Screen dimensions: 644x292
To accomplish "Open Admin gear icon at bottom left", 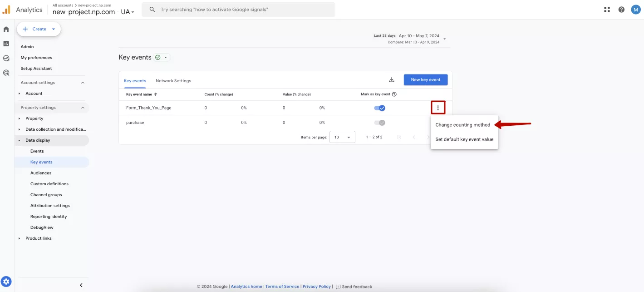I will (x=6, y=282).
